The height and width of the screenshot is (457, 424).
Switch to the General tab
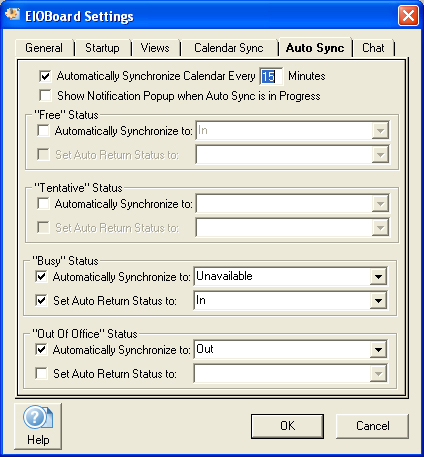(44, 48)
